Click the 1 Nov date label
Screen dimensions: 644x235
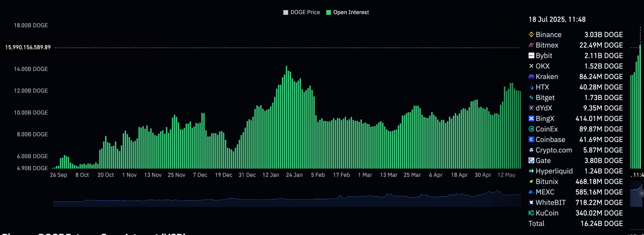click(x=129, y=175)
